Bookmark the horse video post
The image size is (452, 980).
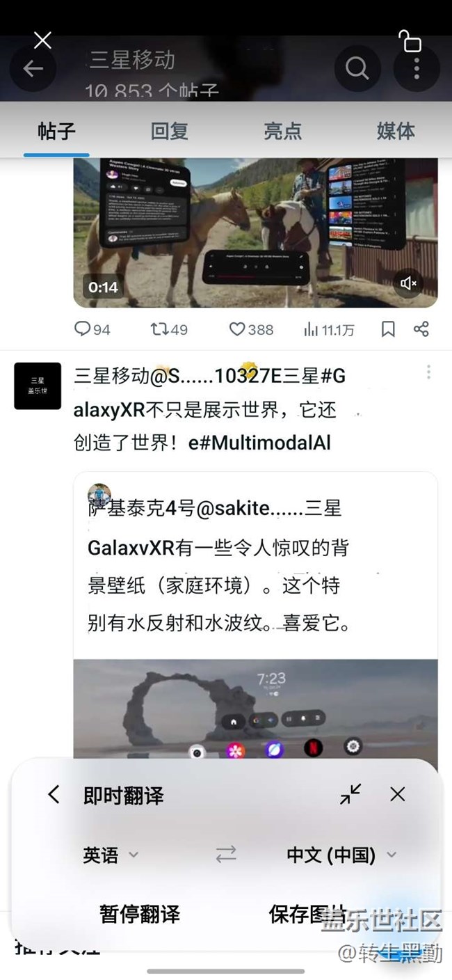tap(388, 329)
